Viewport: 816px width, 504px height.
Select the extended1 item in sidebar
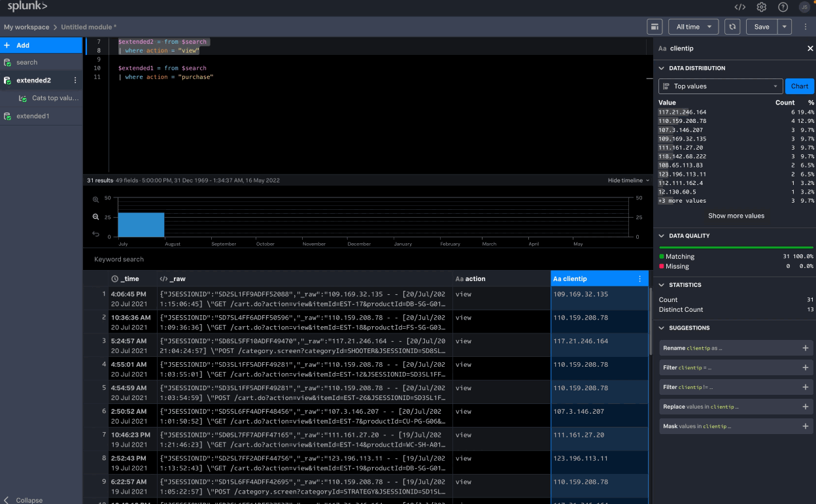33,116
